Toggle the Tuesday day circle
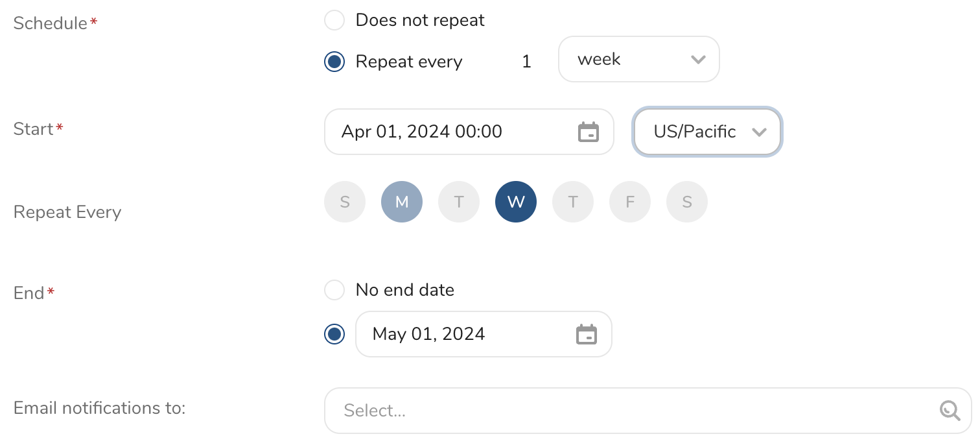The height and width of the screenshot is (445, 980). [459, 202]
